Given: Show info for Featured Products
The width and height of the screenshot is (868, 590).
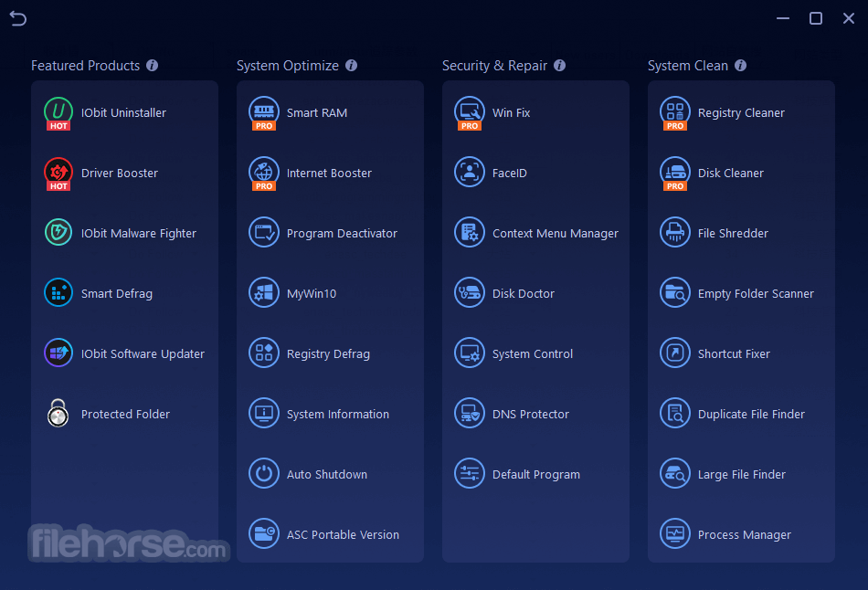Looking at the screenshot, I should click(x=153, y=66).
